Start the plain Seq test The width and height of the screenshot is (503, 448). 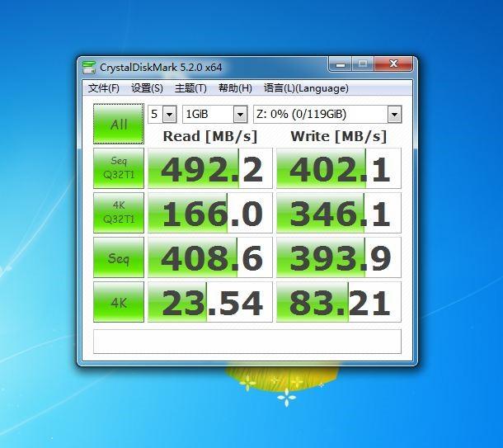coord(119,257)
